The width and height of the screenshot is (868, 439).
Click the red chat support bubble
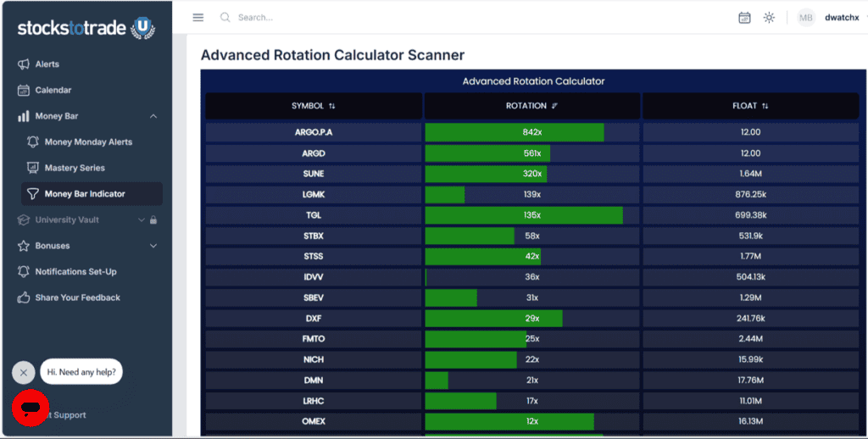pos(31,408)
